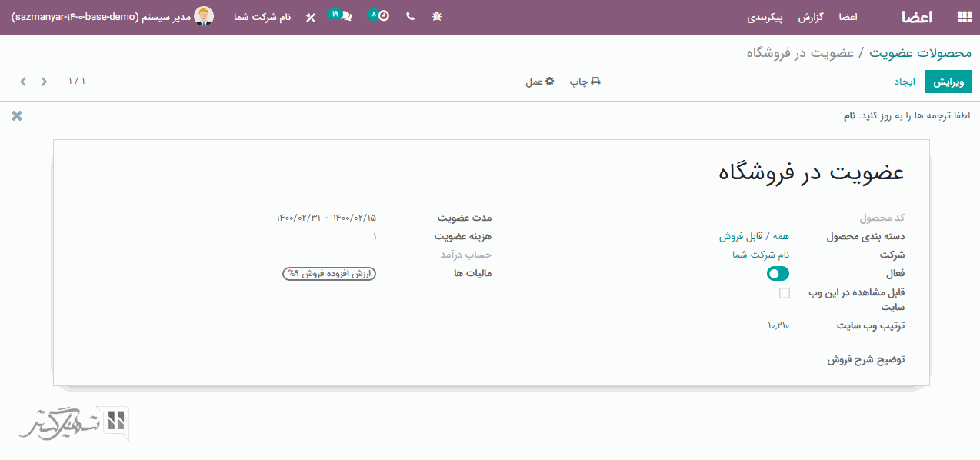Screen dimensions: 980x460
Task: Click the phone icon in top bar
Action: (410, 16)
